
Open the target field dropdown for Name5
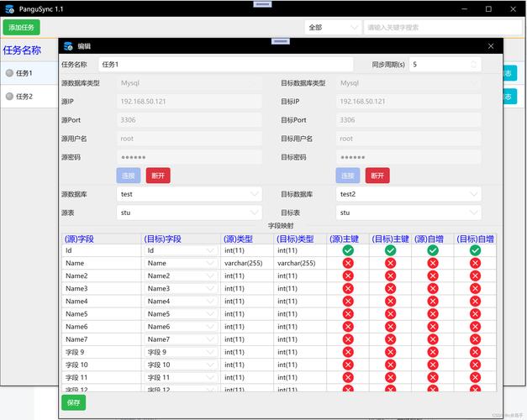click(x=181, y=314)
